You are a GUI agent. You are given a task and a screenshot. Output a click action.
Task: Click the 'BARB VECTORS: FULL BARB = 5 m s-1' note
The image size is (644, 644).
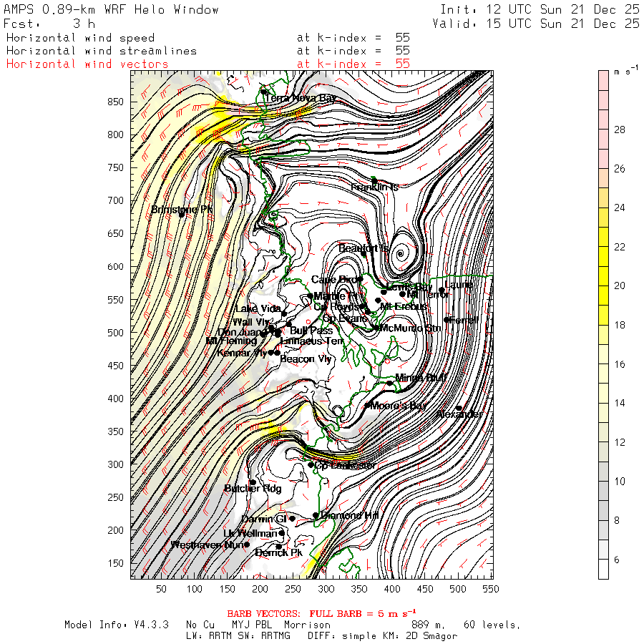tap(321, 614)
